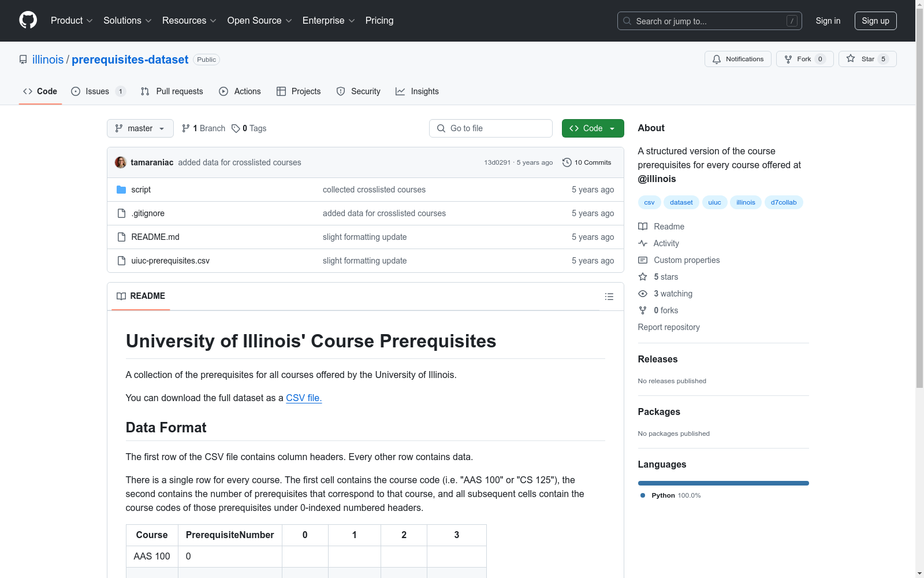
Task: Expand the Enterprise menu
Action: [x=329, y=21]
